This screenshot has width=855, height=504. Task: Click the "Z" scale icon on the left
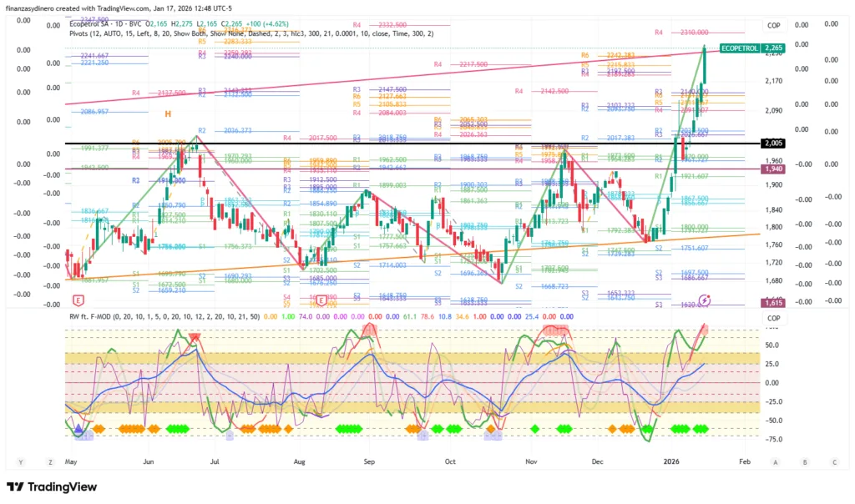[50, 461]
